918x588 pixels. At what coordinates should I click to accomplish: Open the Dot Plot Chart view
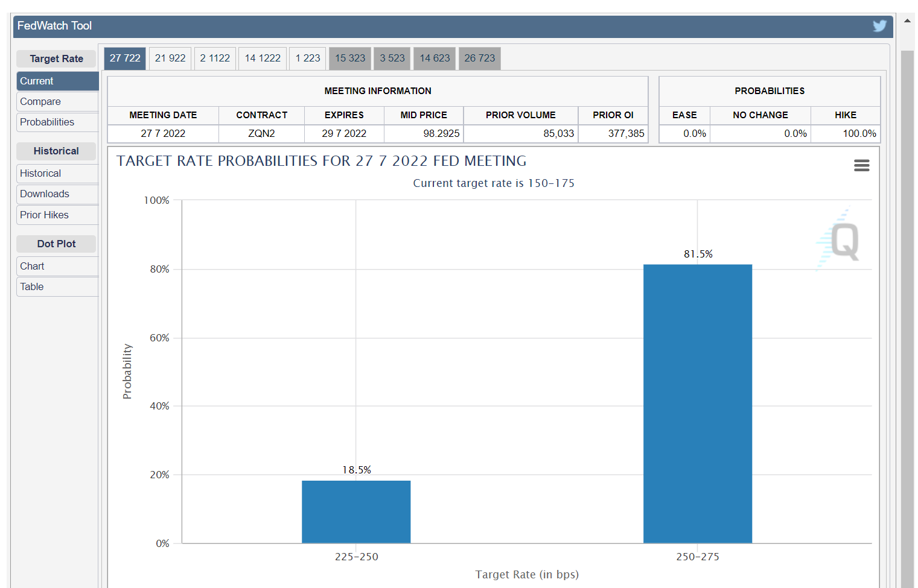point(57,266)
